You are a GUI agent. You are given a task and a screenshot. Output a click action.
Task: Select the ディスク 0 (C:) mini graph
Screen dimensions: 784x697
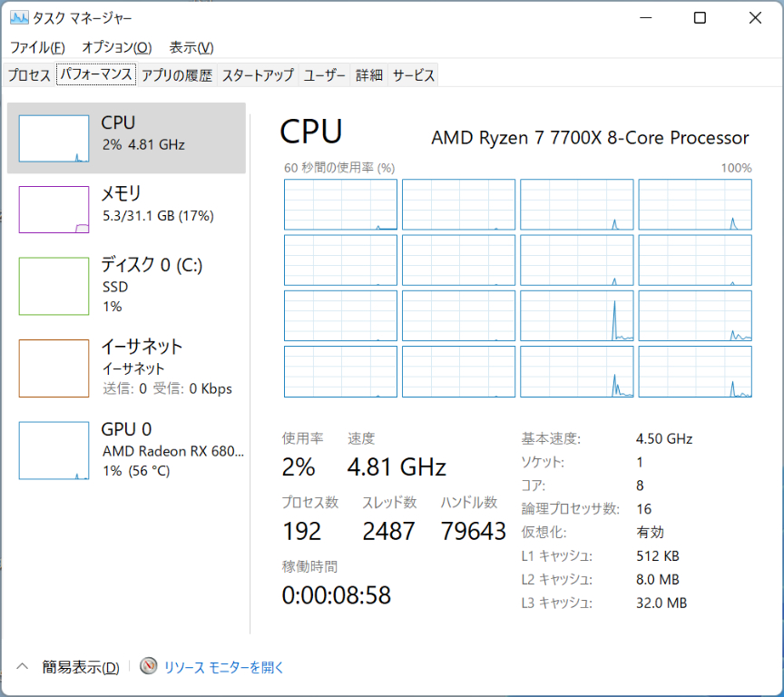tap(54, 286)
